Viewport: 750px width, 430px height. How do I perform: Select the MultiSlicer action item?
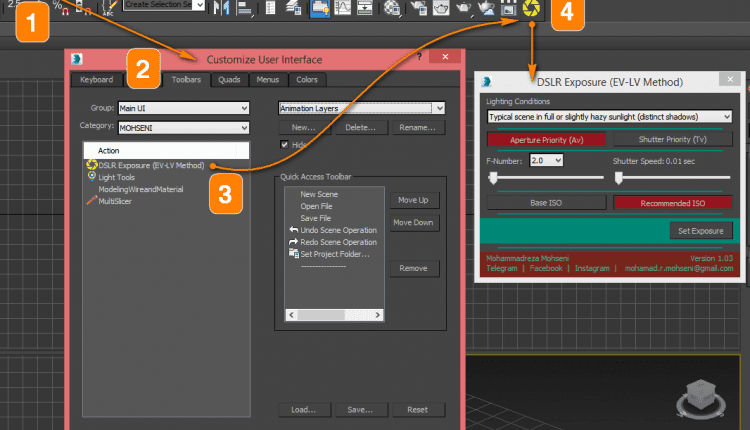[115, 201]
